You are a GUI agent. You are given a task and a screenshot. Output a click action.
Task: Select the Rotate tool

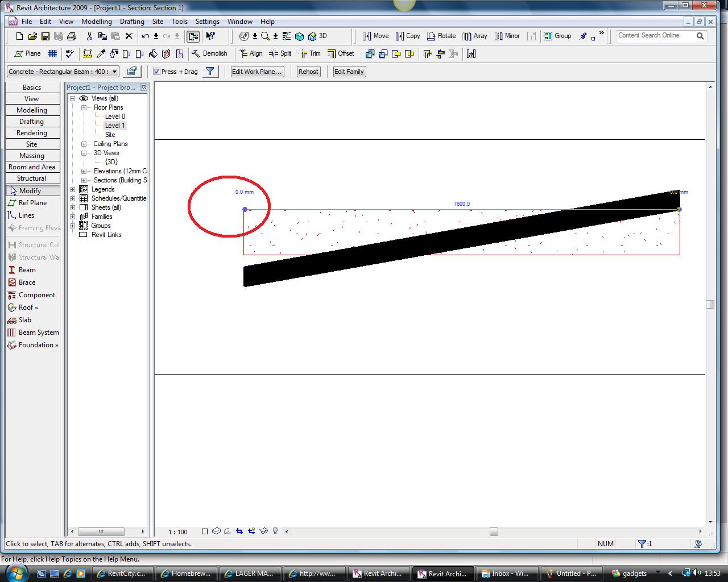[x=441, y=36]
